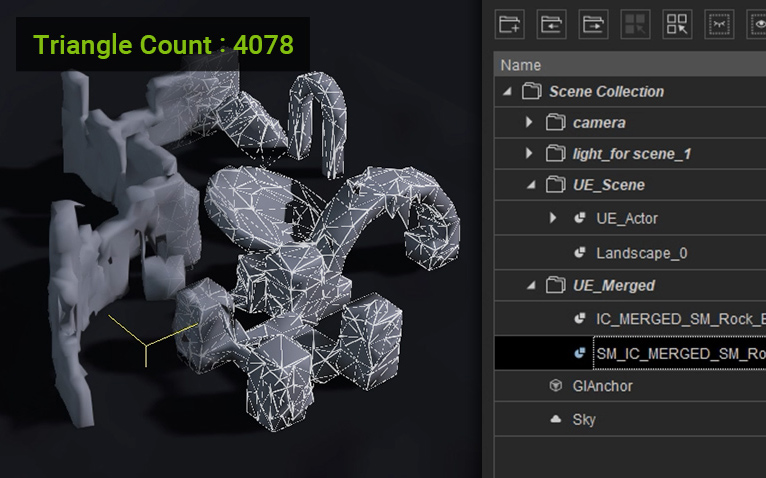Click the Sky dome icon
Screen dimensions: 766x478
click(555, 420)
